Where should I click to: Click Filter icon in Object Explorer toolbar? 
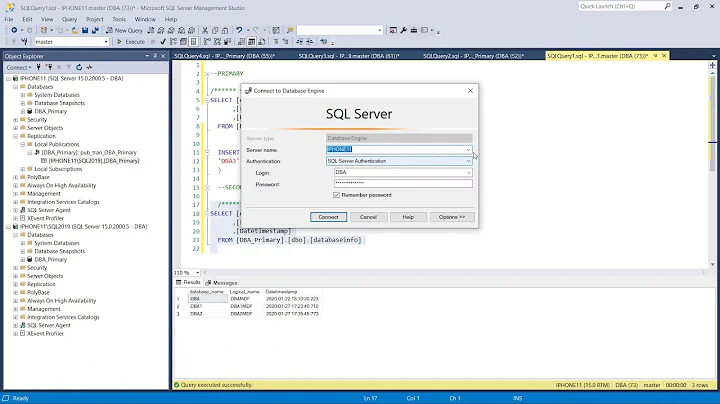(69, 67)
